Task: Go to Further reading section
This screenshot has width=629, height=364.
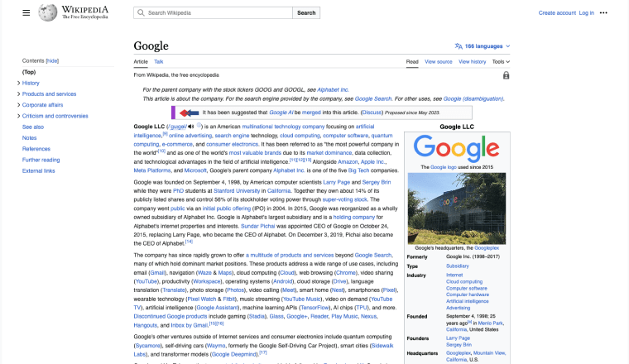Action: click(x=41, y=160)
